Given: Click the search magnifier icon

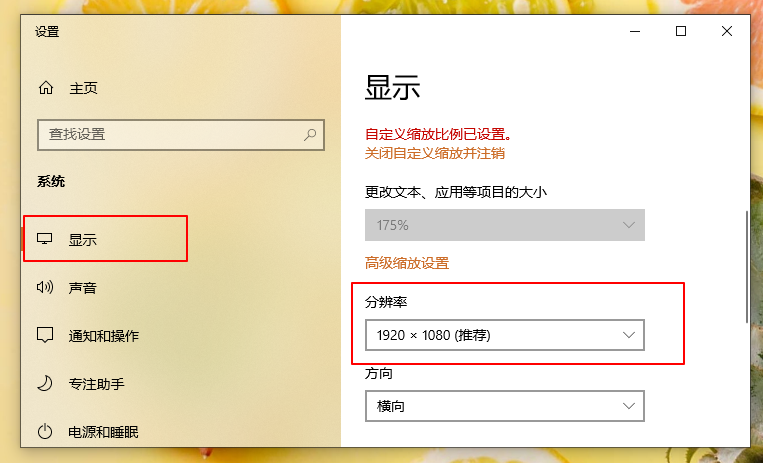Looking at the screenshot, I should tap(311, 134).
